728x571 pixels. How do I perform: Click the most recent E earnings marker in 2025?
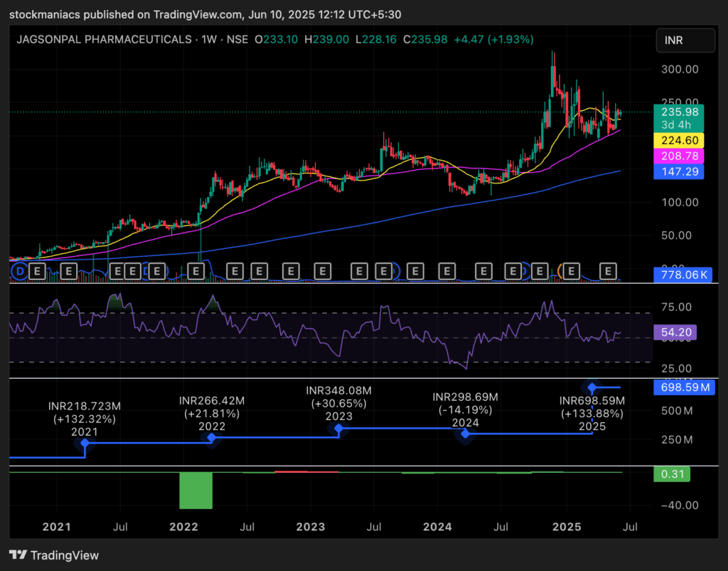pyautogui.click(x=609, y=271)
